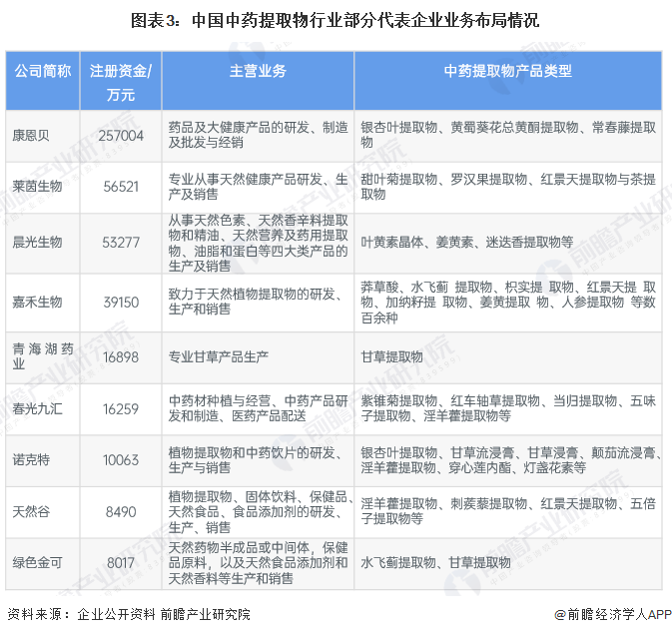Click company name 绿色金可
This screenshot has height=635, width=672.
37,562
